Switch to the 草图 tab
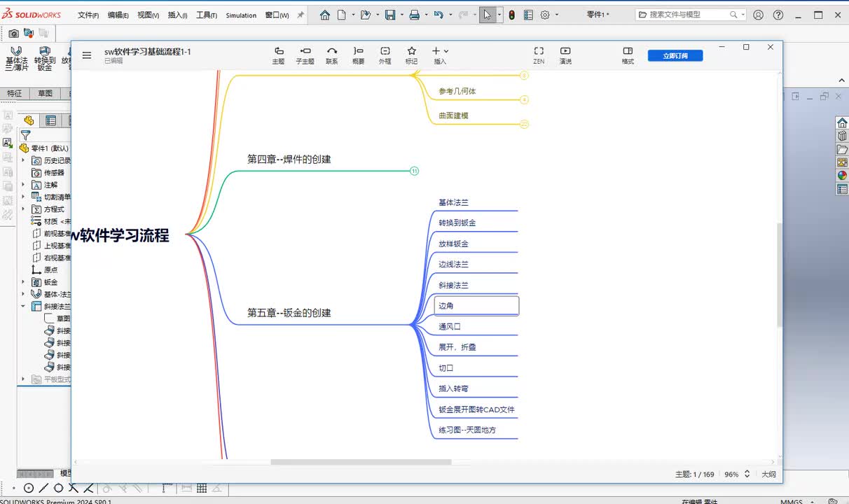The width and height of the screenshot is (849, 504). pyautogui.click(x=45, y=93)
